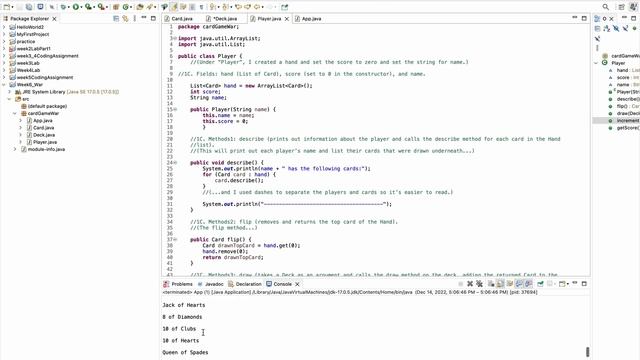The height and width of the screenshot is (360, 640).
Task: Click 'Queen of Spades' console line
Action: pyautogui.click(x=185, y=352)
